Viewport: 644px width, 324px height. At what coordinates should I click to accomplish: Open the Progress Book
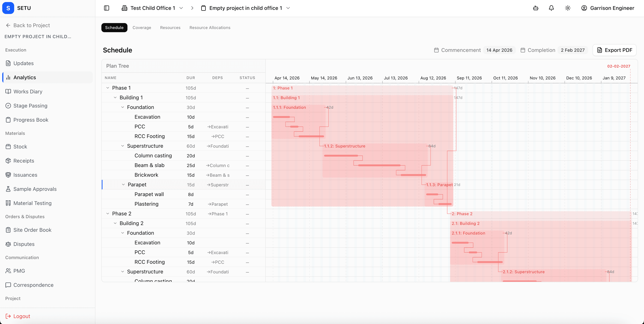(x=31, y=120)
